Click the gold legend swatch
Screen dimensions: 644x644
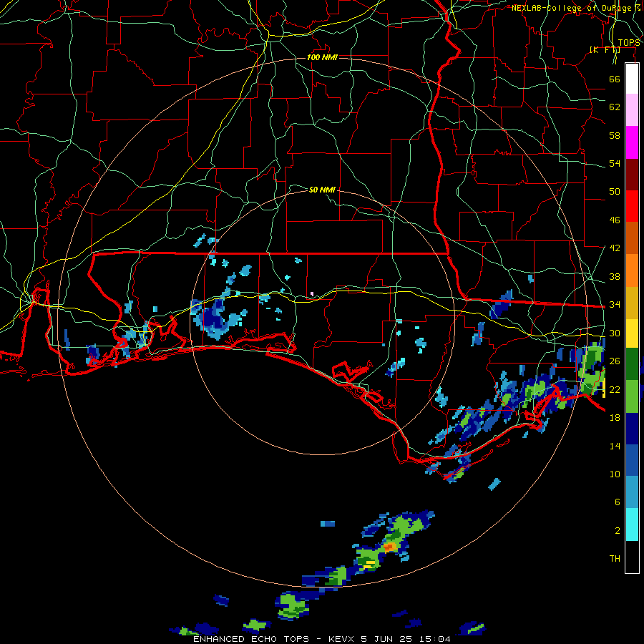coord(632,302)
